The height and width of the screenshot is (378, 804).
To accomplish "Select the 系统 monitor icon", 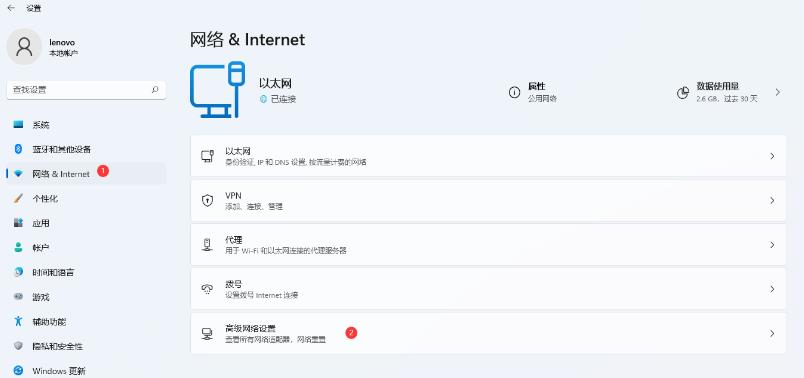I will pyautogui.click(x=18, y=125).
